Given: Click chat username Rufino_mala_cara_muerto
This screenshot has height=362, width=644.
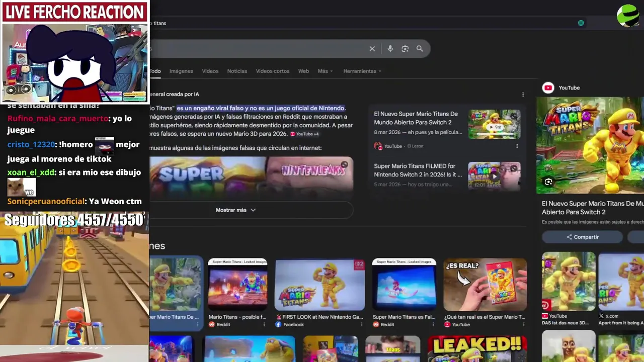Looking at the screenshot, I should point(58,119).
